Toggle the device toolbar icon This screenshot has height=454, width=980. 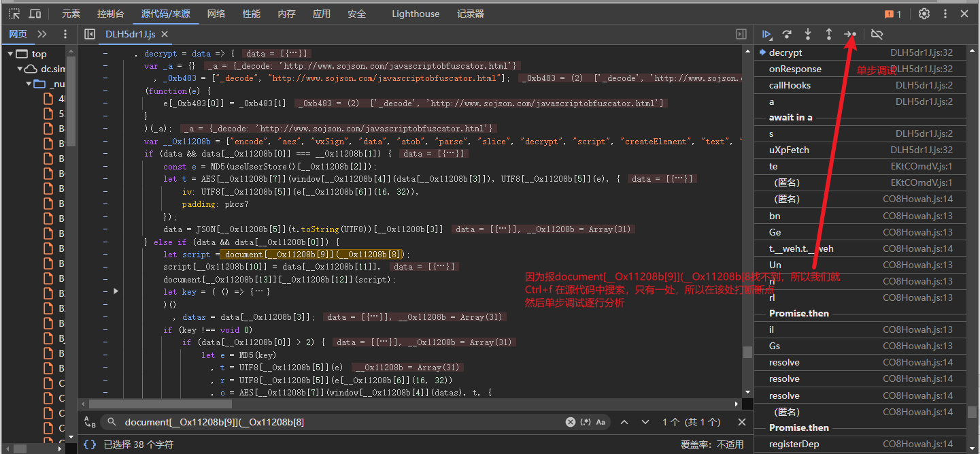35,14
